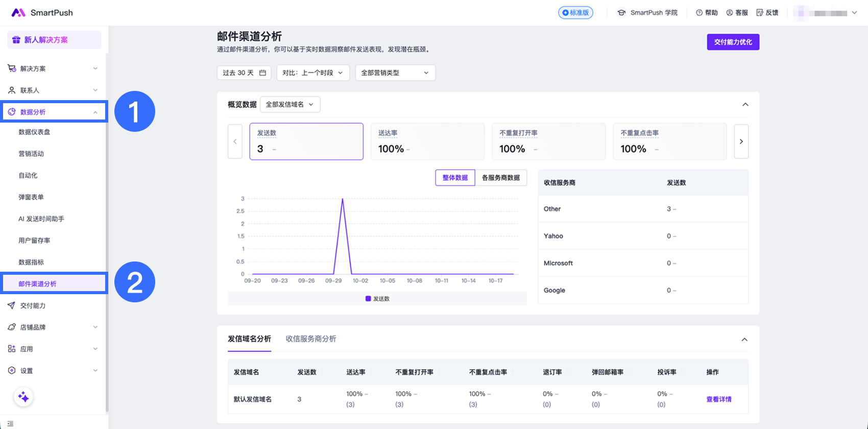Collapse the 概览数据 panel

(745, 104)
